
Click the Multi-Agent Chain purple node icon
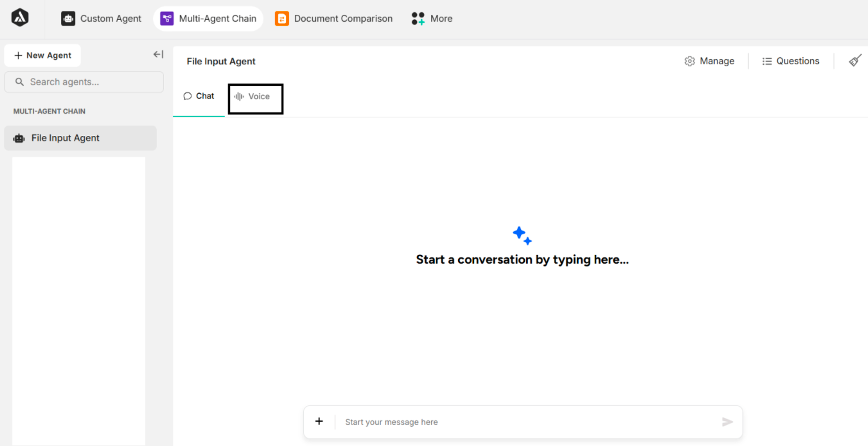point(166,19)
